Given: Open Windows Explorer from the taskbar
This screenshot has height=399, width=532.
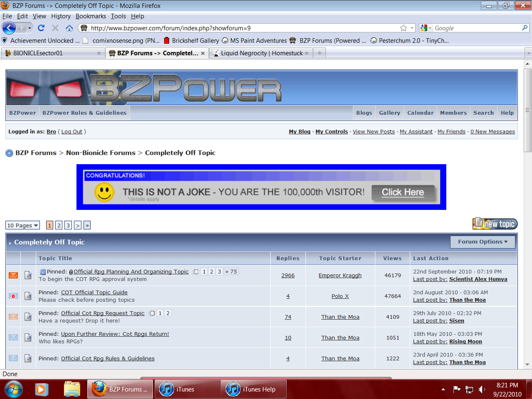Looking at the screenshot, I should tap(72, 389).
